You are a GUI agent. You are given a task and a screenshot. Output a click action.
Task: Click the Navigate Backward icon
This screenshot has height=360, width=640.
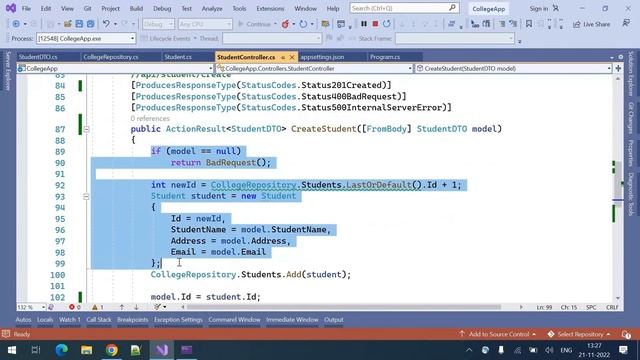(x=16, y=24)
